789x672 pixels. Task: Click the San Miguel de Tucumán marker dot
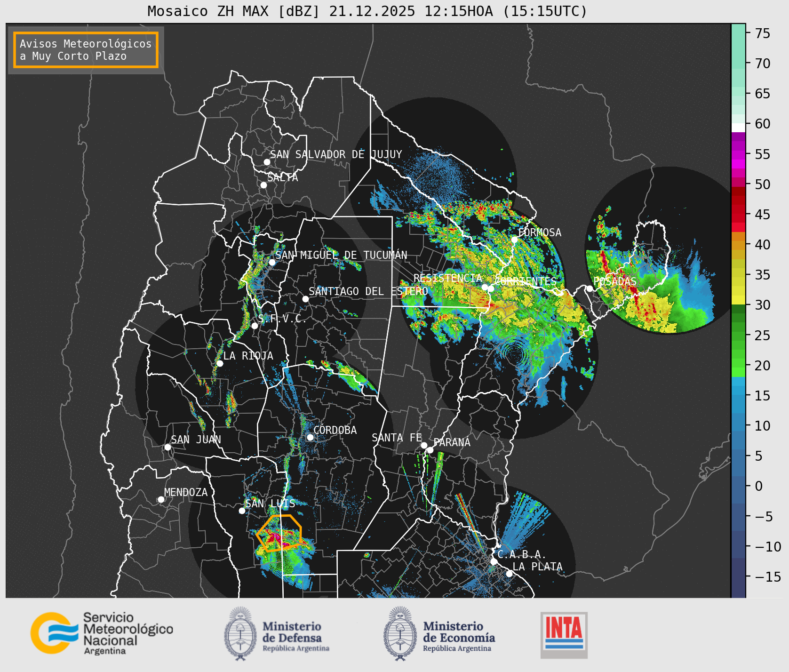point(272,262)
